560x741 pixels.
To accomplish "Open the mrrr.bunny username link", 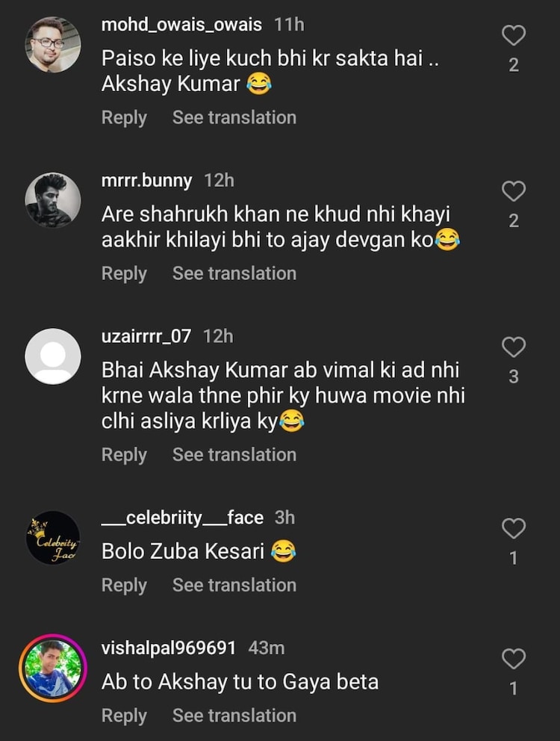I will 146,180.
